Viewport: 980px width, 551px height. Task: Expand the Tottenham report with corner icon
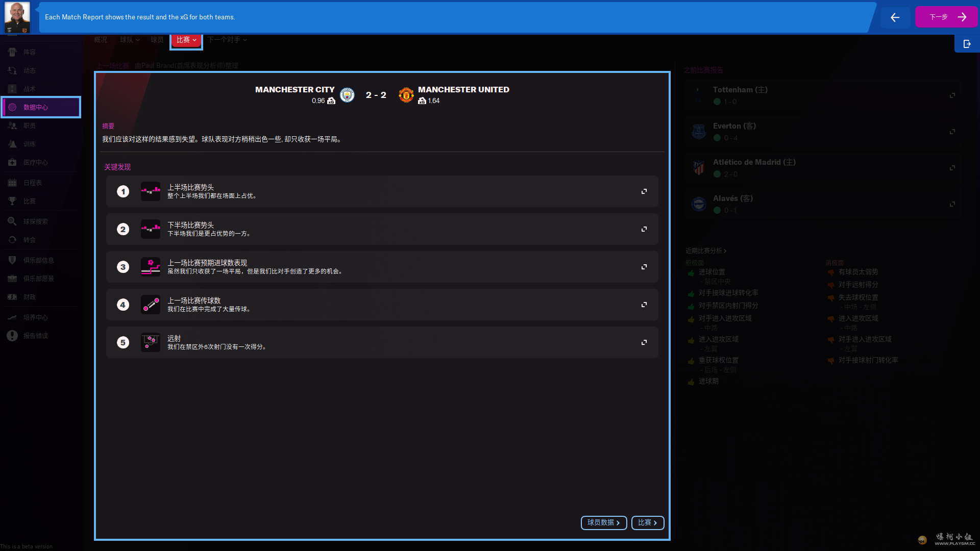tap(952, 95)
